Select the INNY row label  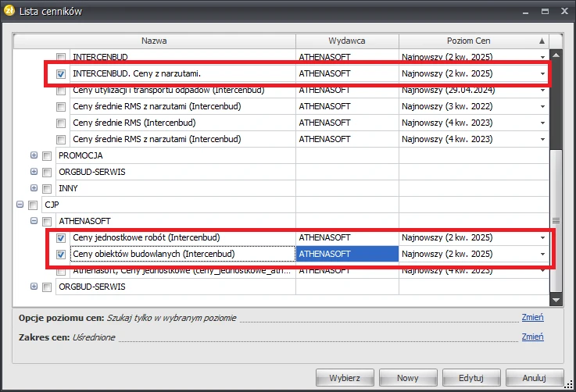tap(68, 188)
